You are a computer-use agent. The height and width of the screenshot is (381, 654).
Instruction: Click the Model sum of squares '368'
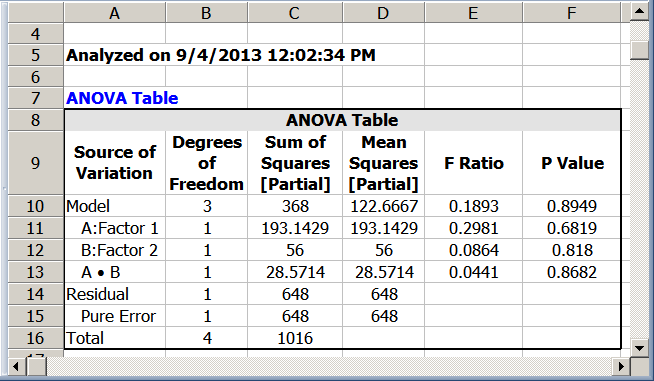295,206
